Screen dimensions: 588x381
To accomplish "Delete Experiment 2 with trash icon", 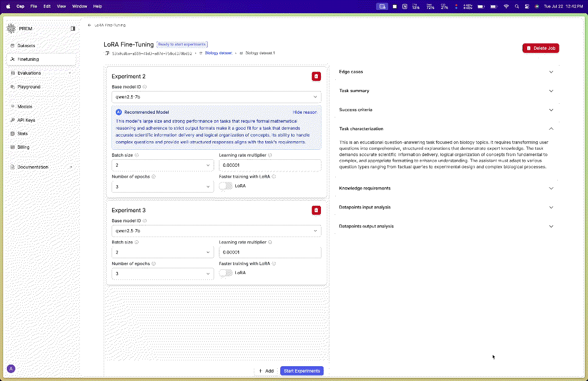I will pos(316,76).
